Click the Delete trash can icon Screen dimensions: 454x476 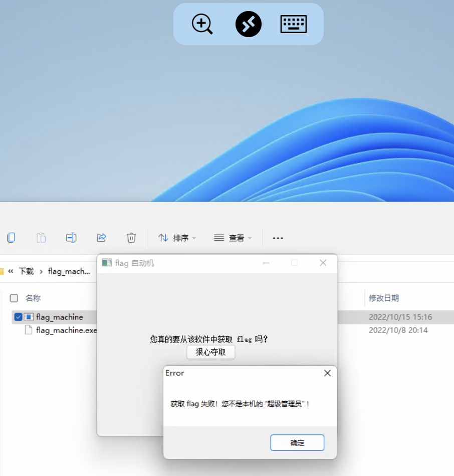(x=131, y=238)
